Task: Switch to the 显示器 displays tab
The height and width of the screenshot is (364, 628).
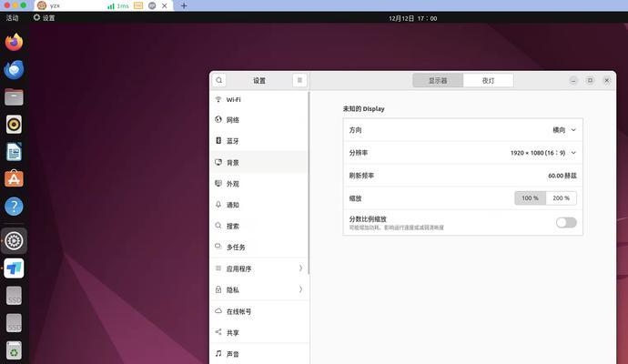Action: (x=438, y=80)
